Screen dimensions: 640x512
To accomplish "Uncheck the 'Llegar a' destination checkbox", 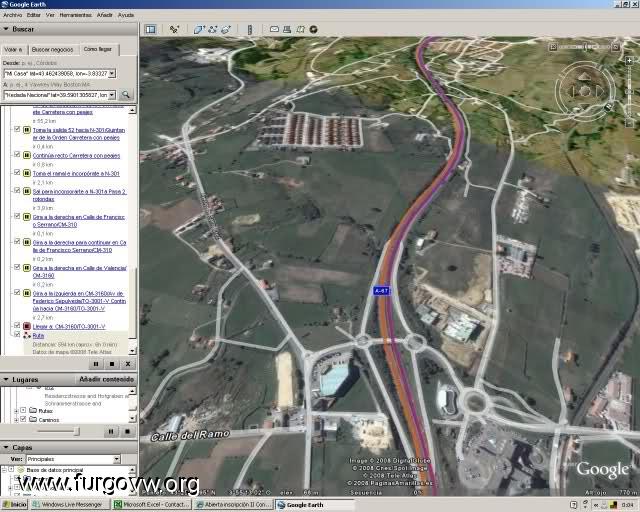I will [x=17, y=325].
